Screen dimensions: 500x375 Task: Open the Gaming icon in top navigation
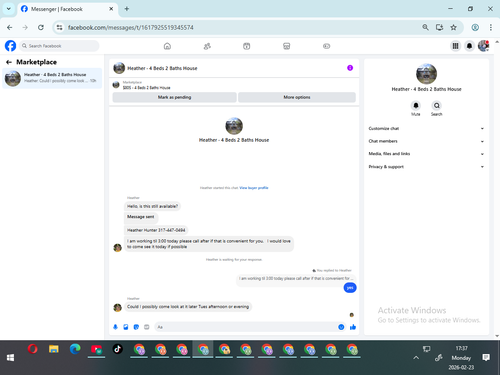[326, 46]
